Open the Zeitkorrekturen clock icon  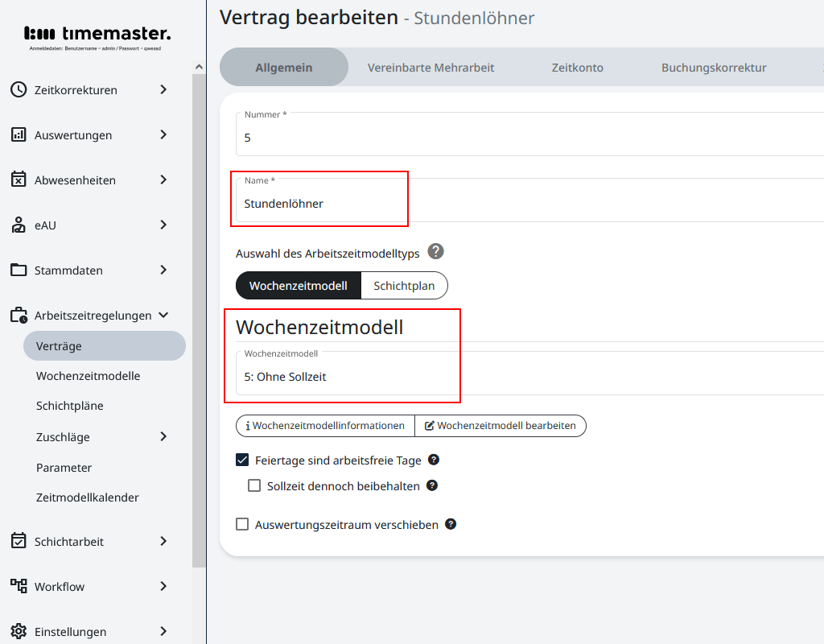point(18,89)
